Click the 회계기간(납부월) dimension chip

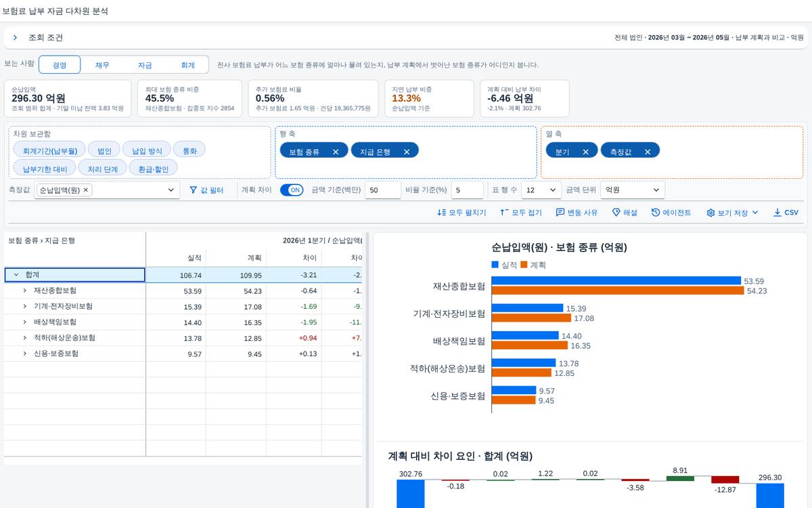(x=50, y=150)
